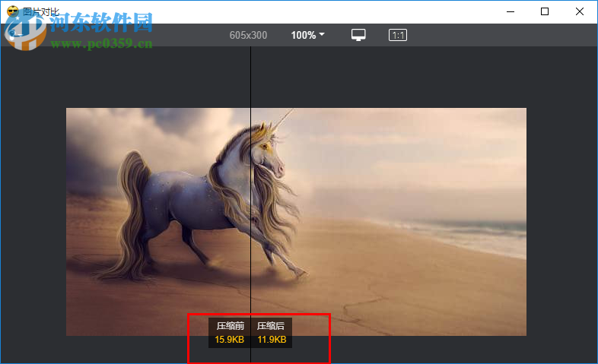Click the 11.9KB size value
The image size is (598, 364).
pyautogui.click(x=272, y=339)
